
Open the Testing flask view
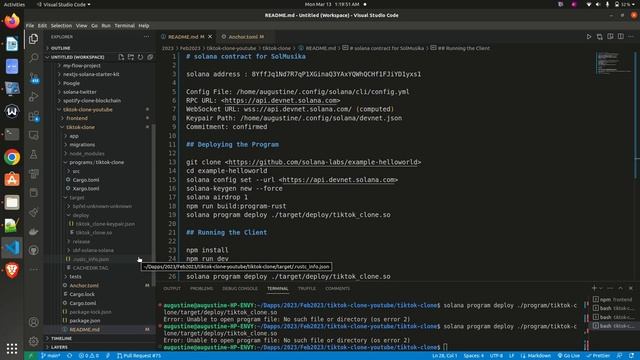33,154
